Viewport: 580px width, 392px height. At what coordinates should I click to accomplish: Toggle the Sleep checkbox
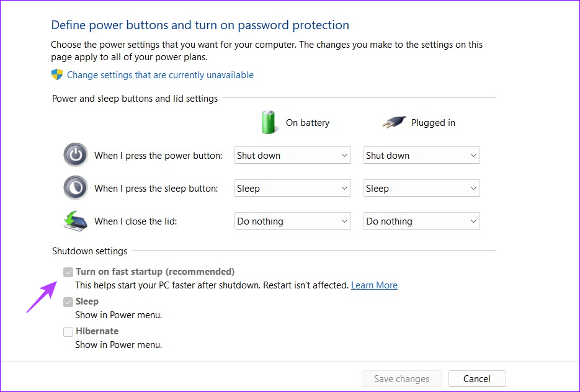pyautogui.click(x=68, y=302)
